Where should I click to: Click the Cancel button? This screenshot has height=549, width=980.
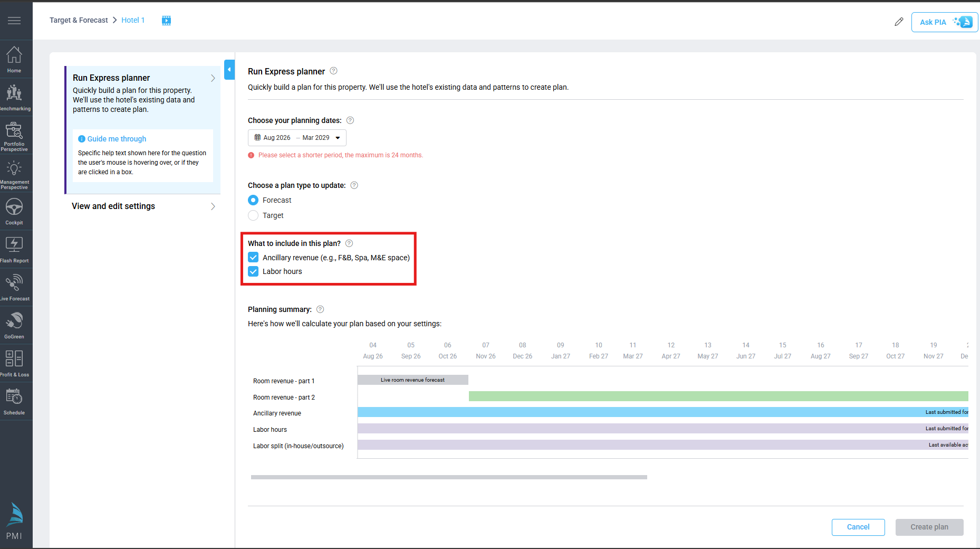click(x=858, y=527)
